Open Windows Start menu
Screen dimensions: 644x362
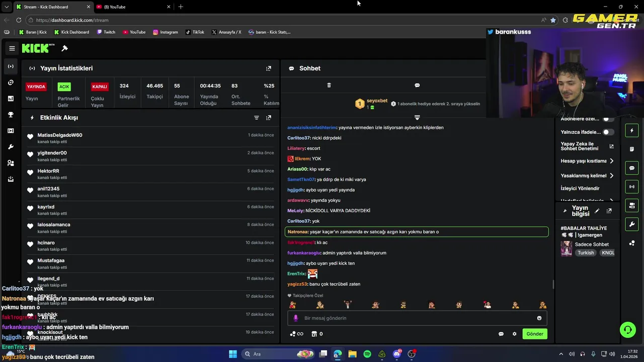click(233, 354)
